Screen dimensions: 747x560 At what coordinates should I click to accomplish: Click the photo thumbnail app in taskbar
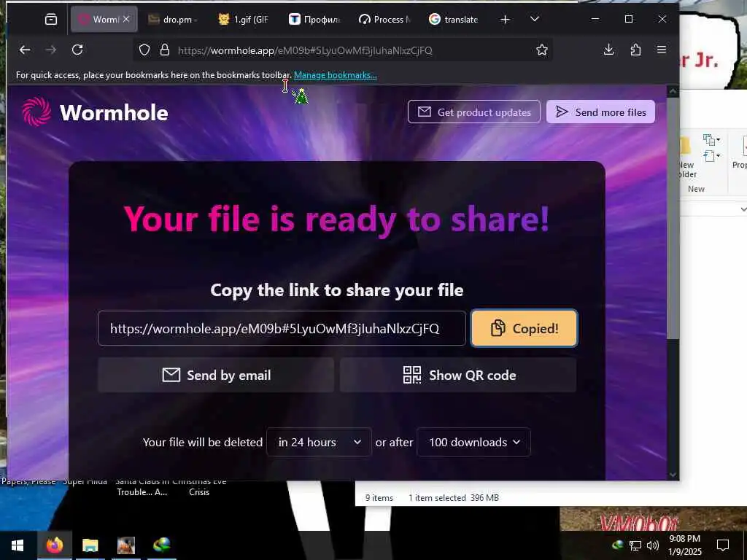click(126, 545)
